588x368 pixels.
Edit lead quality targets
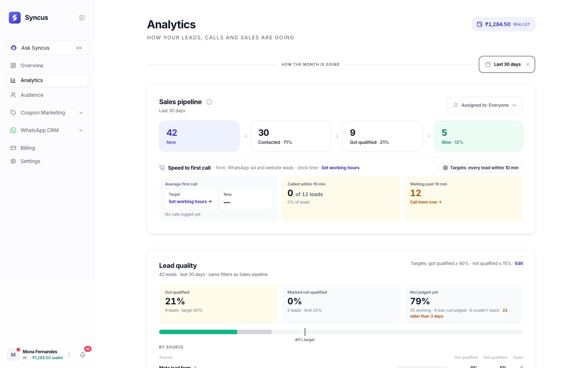pos(519,263)
